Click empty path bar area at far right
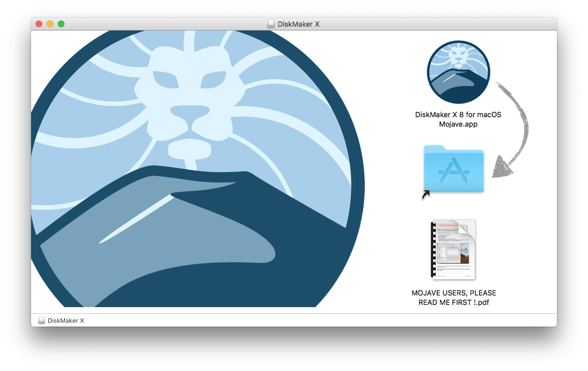Image resolution: width=588 pixels, height=371 pixels. [500, 320]
